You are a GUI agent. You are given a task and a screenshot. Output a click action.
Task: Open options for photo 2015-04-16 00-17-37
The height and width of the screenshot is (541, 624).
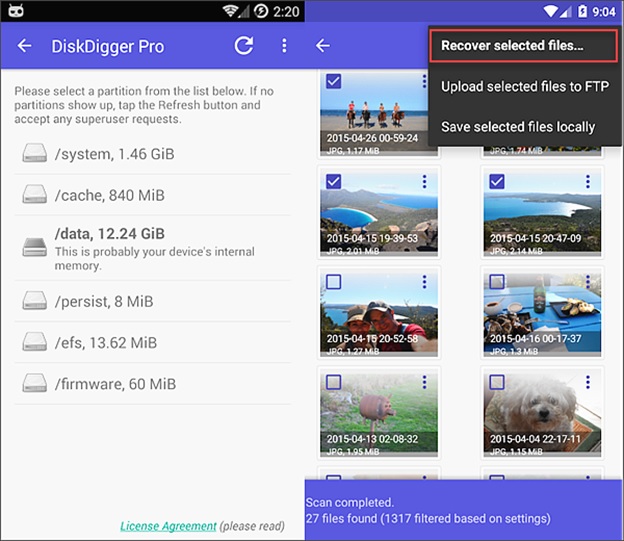pos(588,282)
